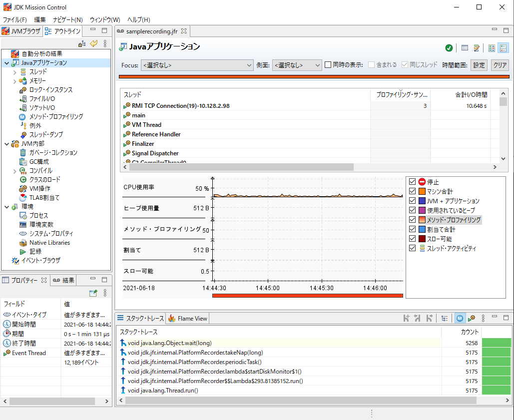514x420 pixels.
Task: Toggle マシン合計 checkbox
Action: pos(413,191)
